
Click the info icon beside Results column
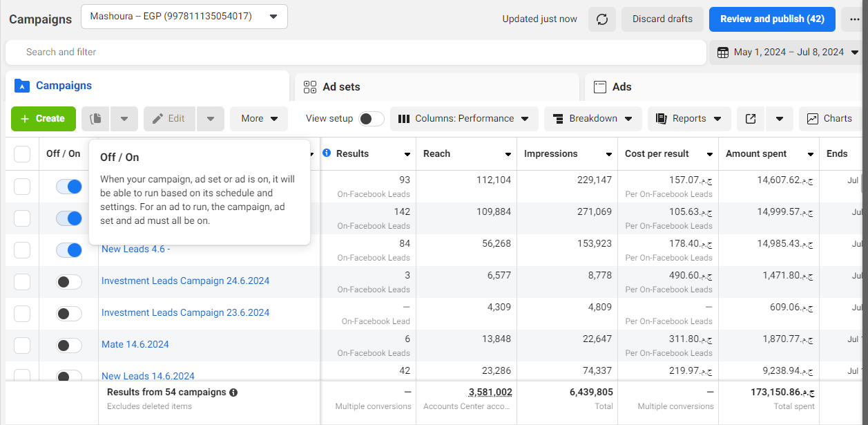pos(327,153)
